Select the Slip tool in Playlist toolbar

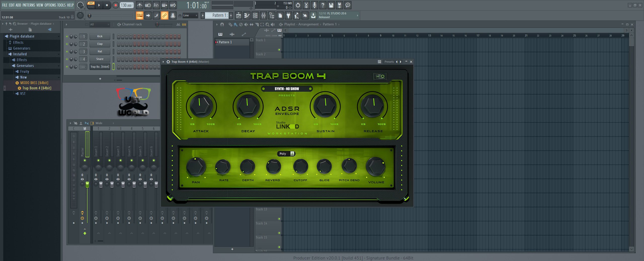coord(251,24)
